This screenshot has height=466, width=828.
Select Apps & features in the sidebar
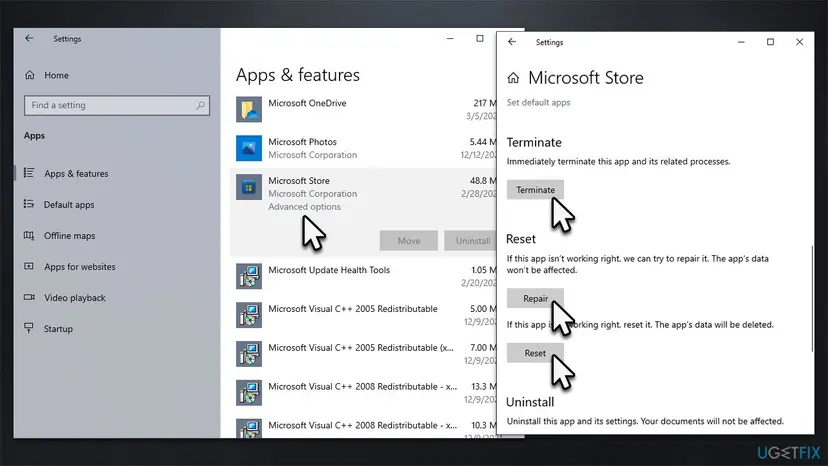pos(76,173)
